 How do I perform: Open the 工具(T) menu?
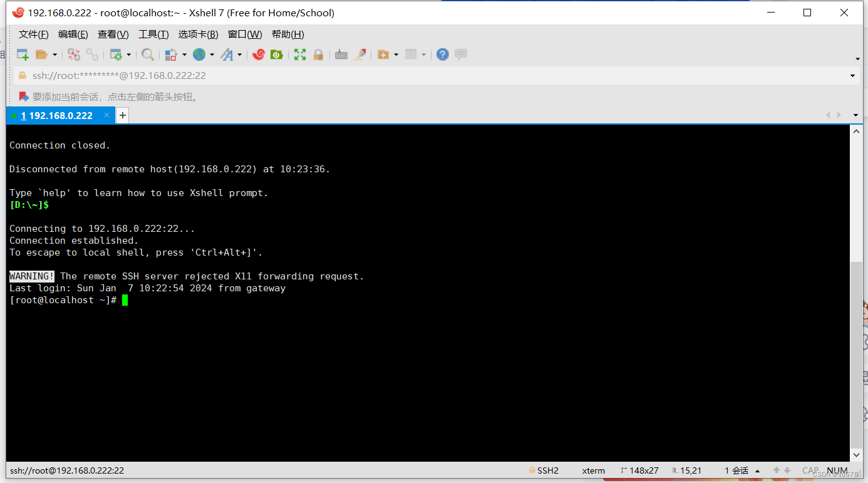click(153, 34)
